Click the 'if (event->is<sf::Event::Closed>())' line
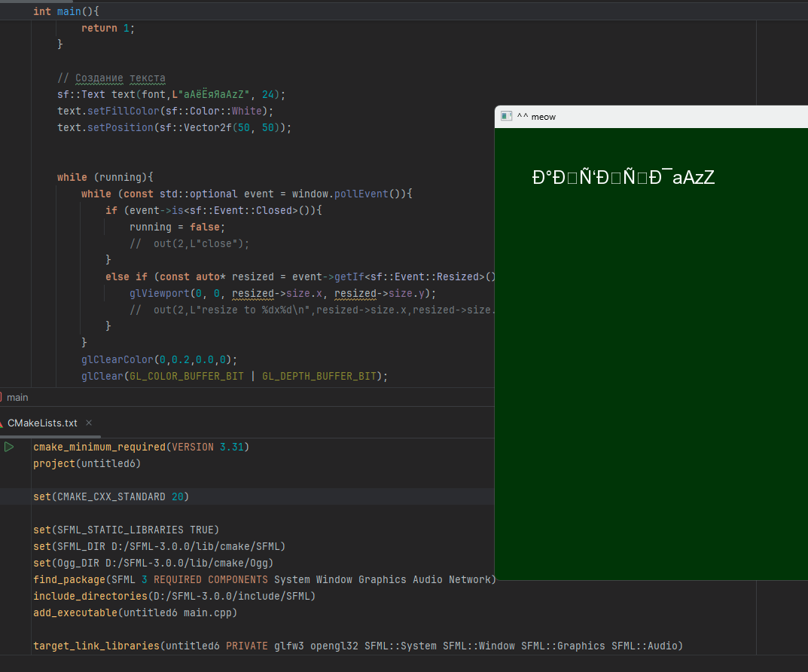This screenshot has height=672, width=808. pyautogui.click(x=214, y=210)
